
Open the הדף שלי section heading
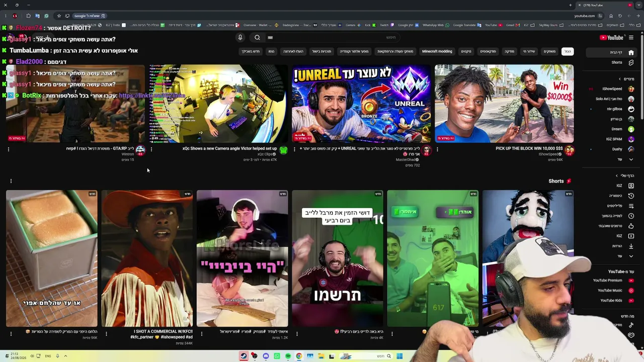point(625,175)
